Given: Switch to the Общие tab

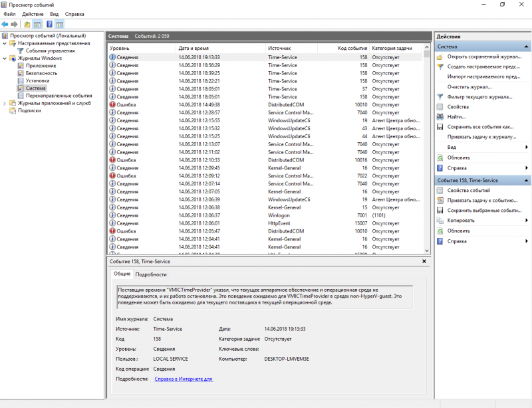Looking at the screenshot, I should coord(122,274).
